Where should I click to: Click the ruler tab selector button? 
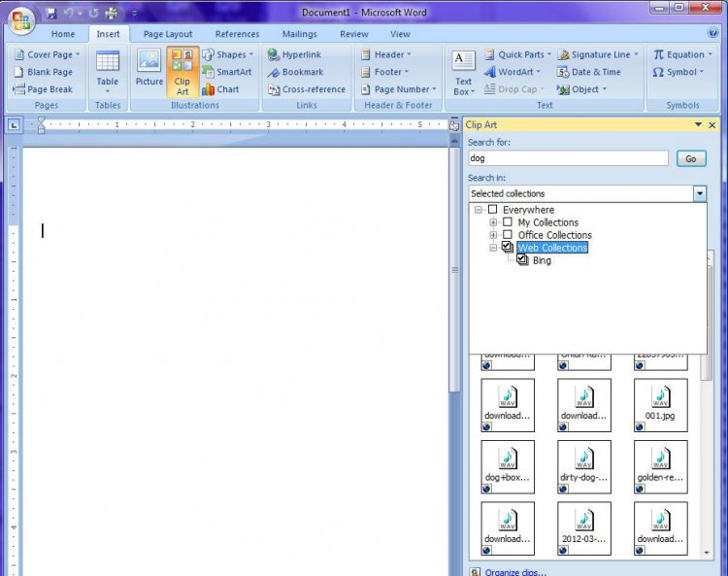pyautogui.click(x=14, y=125)
